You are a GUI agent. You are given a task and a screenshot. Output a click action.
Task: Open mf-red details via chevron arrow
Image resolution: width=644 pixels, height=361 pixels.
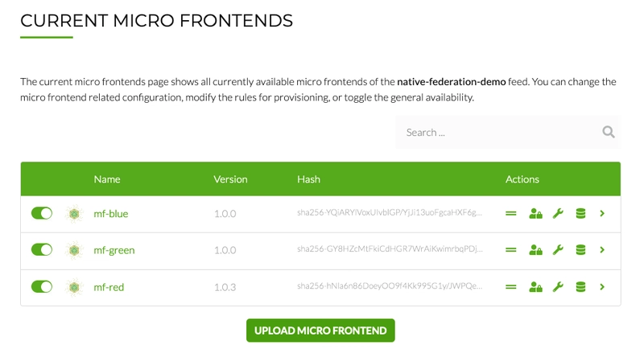tap(602, 287)
